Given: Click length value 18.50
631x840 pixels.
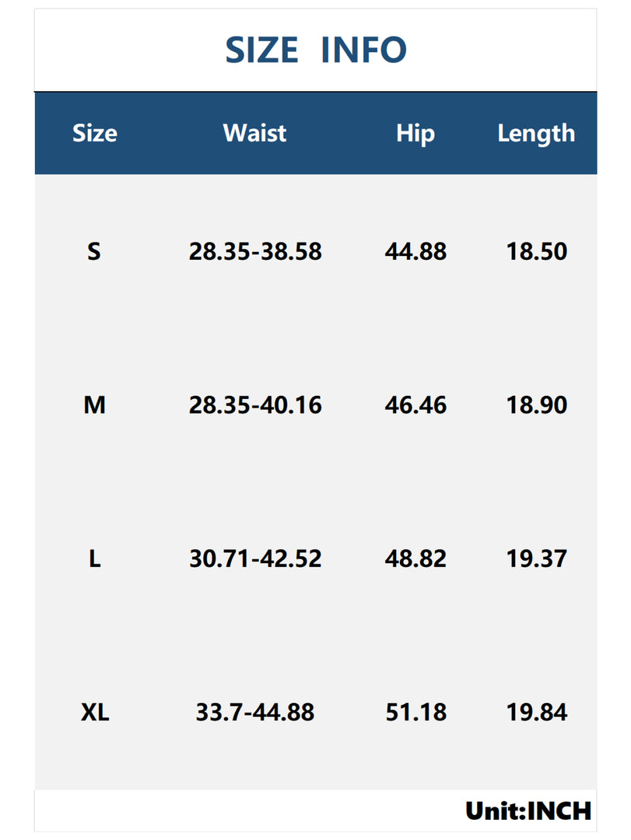Looking at the screenshot, I should coord(537,251).
